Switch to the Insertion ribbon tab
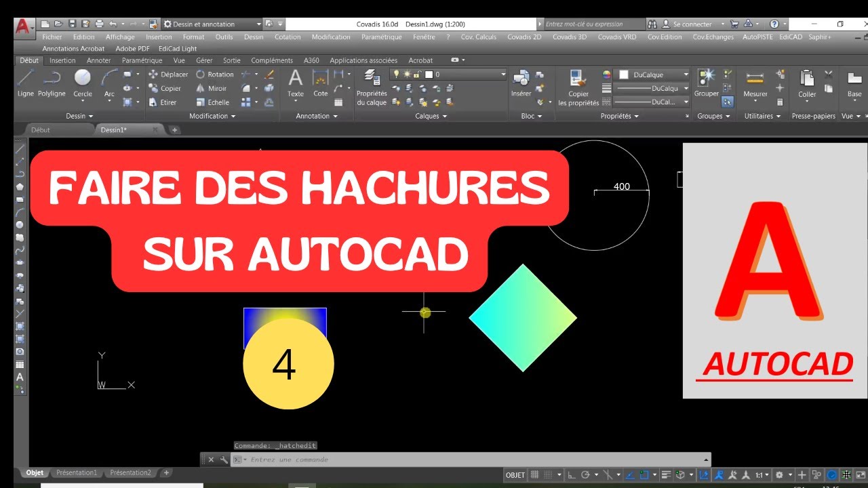Viewport: 868px width, 488px height. 62,60
